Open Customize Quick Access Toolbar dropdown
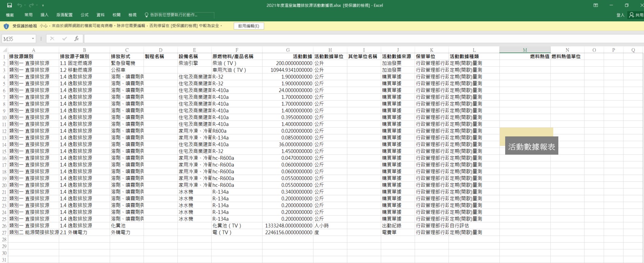 point(43,6)
